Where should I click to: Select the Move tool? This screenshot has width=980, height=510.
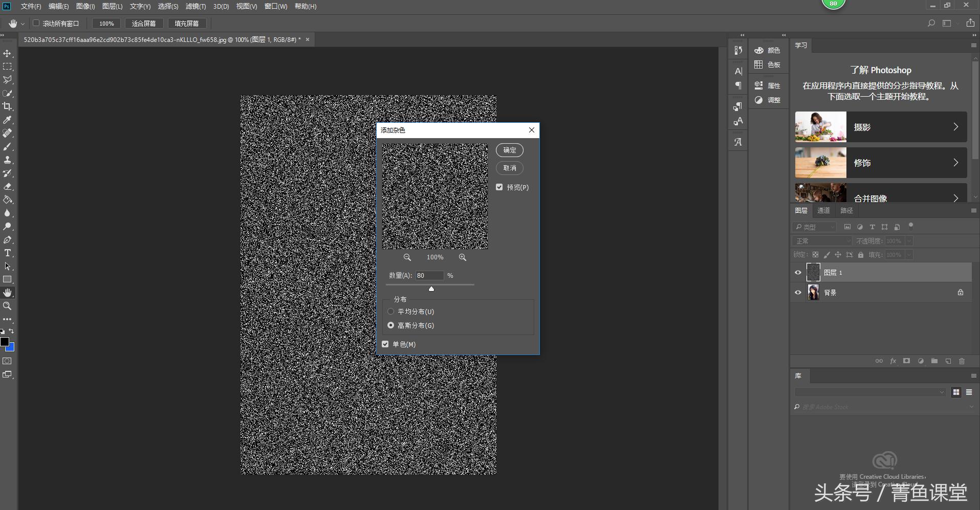(x=7, y=53)
